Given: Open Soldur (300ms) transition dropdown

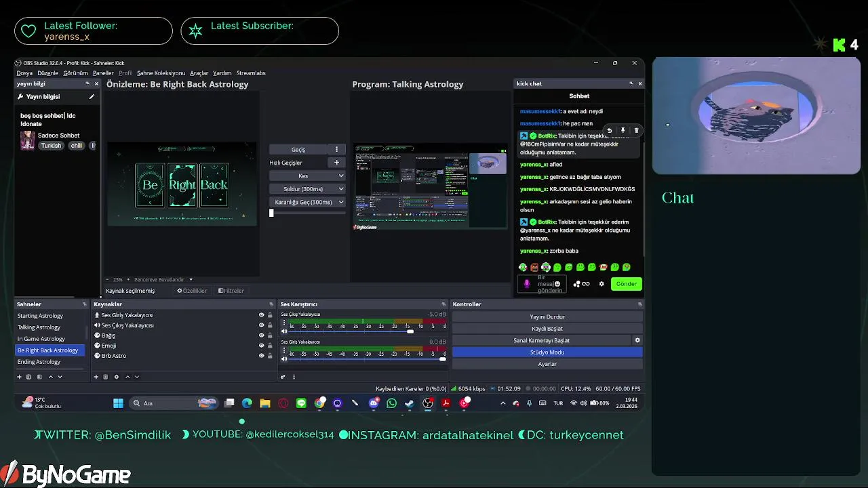Looking at the screenshot, I should pyautogui.click(x=307, y=189).
